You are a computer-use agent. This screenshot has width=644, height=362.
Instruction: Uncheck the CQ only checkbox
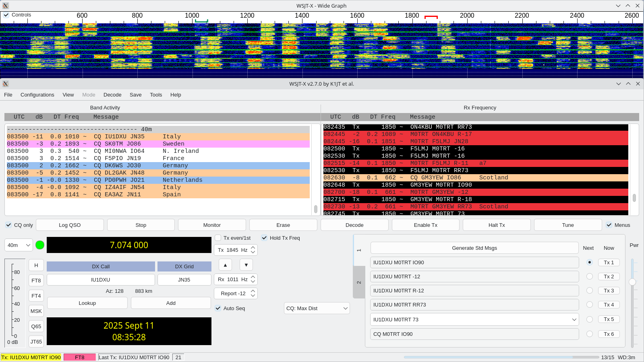(x=8, y=225)
